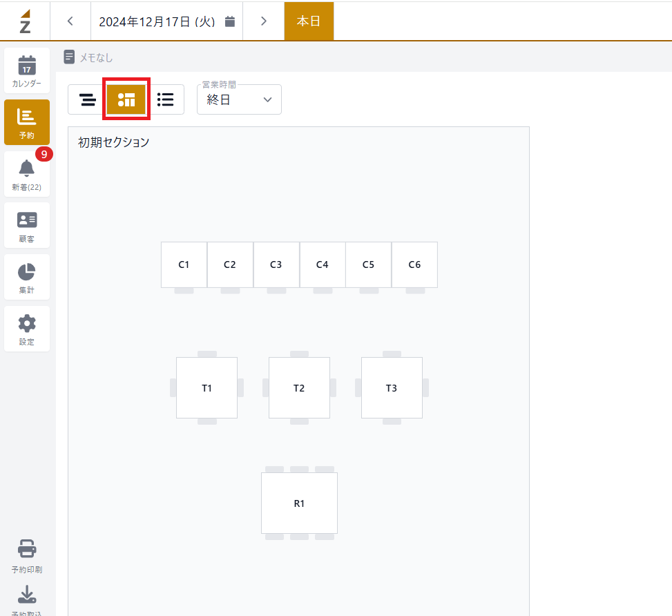Screen dimensions: 672x616
Task: Switch to table layout view icon
Action: click(x=126, y=99)
